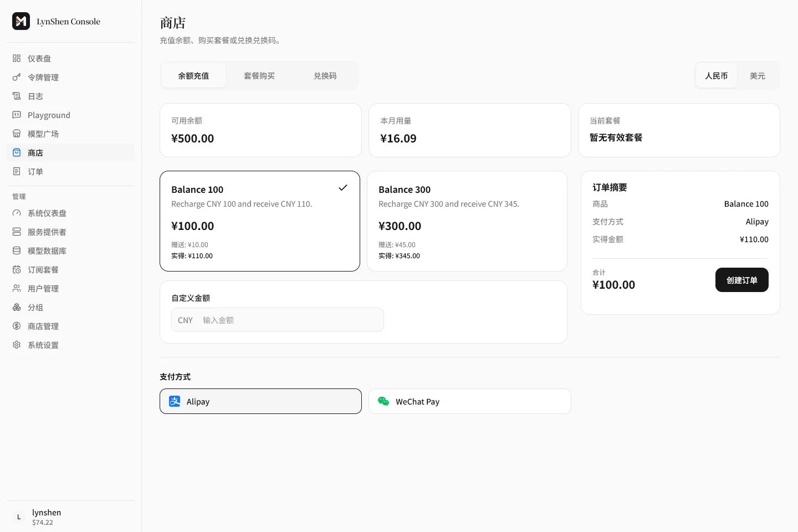This screenshot has height=532, width=798.
Task: Click the 订单摘要 heading
Action: tap(610, 187)
